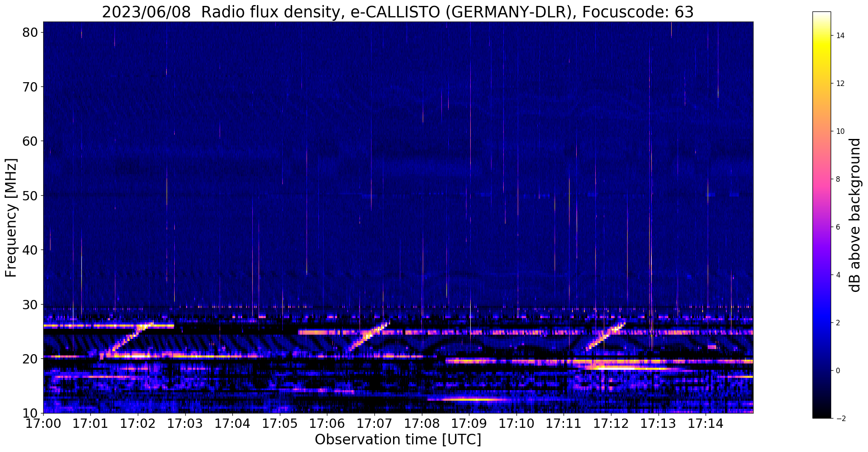Click the 17:10 time tick label

coord(516,424)
